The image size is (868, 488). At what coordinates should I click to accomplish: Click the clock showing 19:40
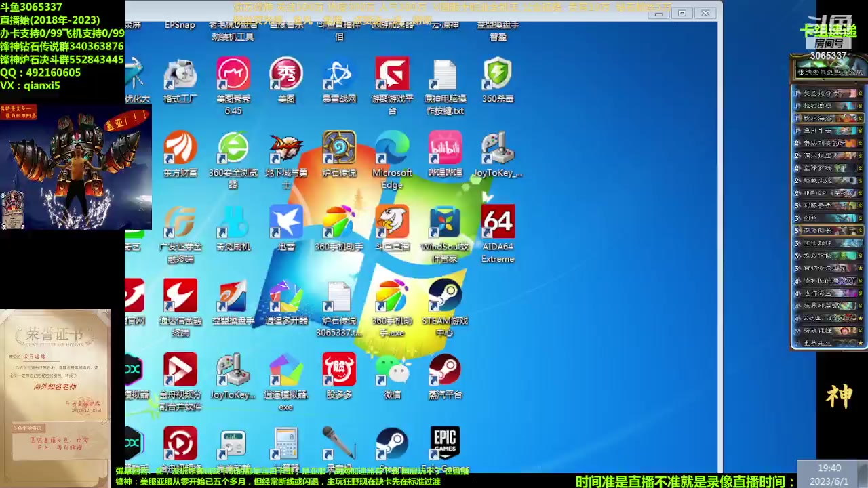[829, 468]
